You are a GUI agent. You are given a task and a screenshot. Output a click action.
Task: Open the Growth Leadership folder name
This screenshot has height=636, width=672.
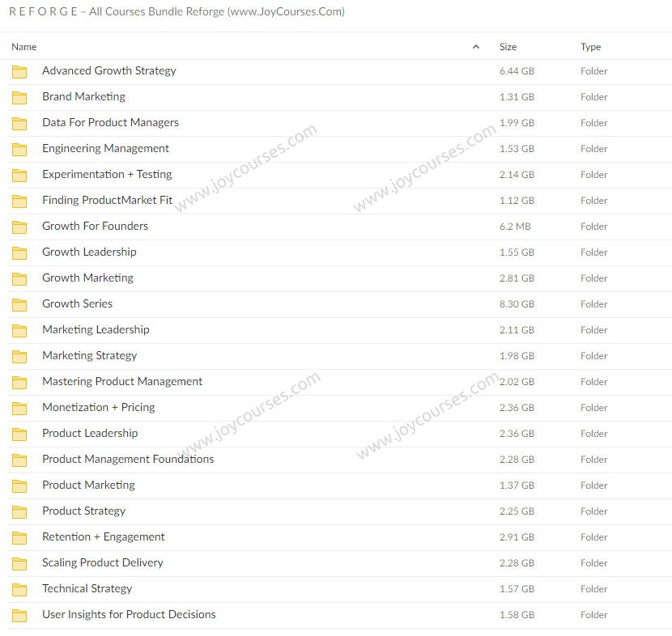(x=89, y=252)
